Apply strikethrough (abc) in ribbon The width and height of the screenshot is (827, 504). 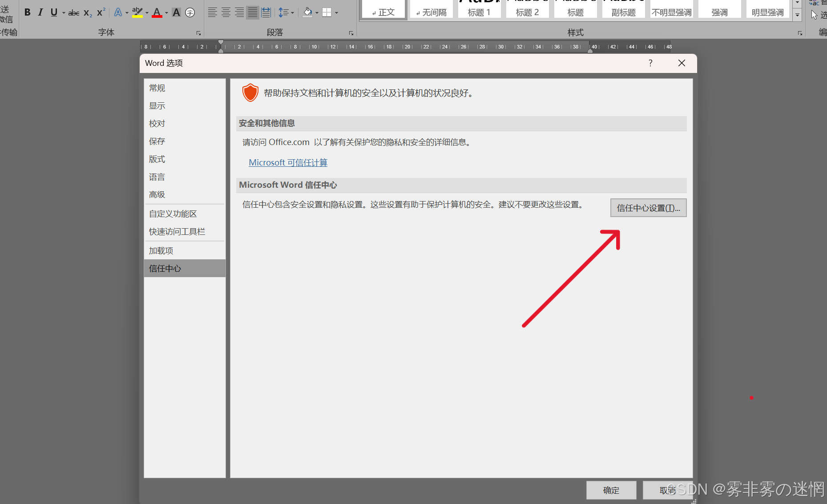click(x=74, y=13)
